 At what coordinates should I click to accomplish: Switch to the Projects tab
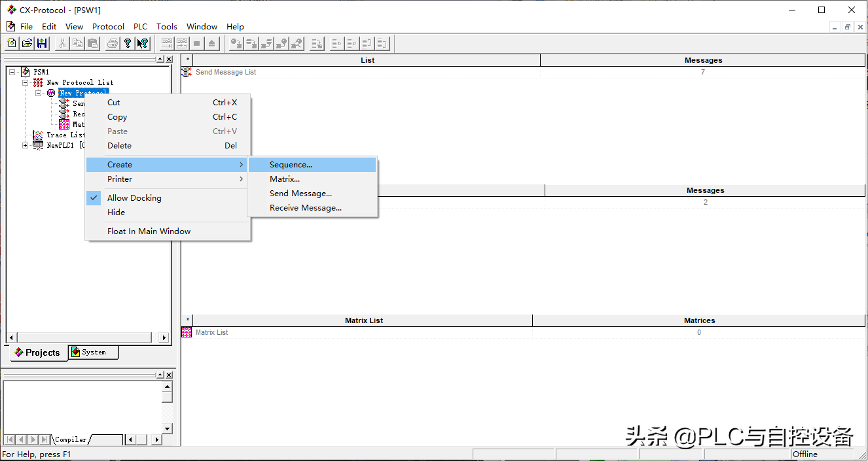(x=37, y=352)
